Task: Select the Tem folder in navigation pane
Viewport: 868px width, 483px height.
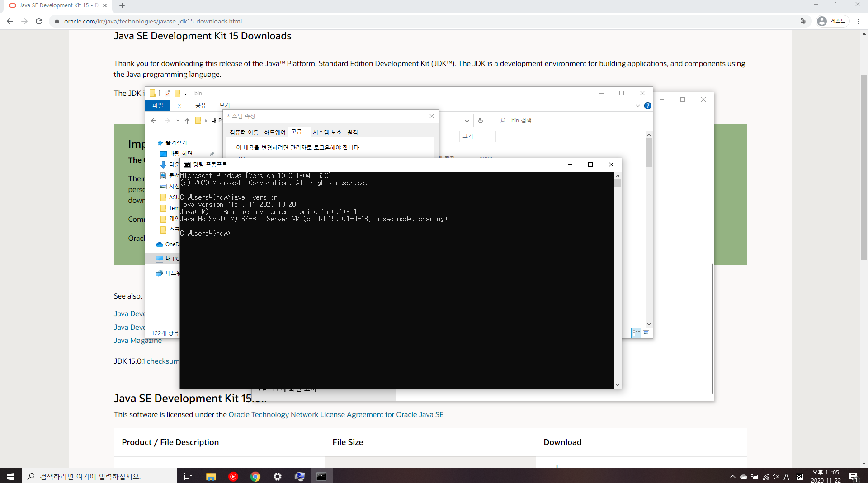Action: click(170, 208)
